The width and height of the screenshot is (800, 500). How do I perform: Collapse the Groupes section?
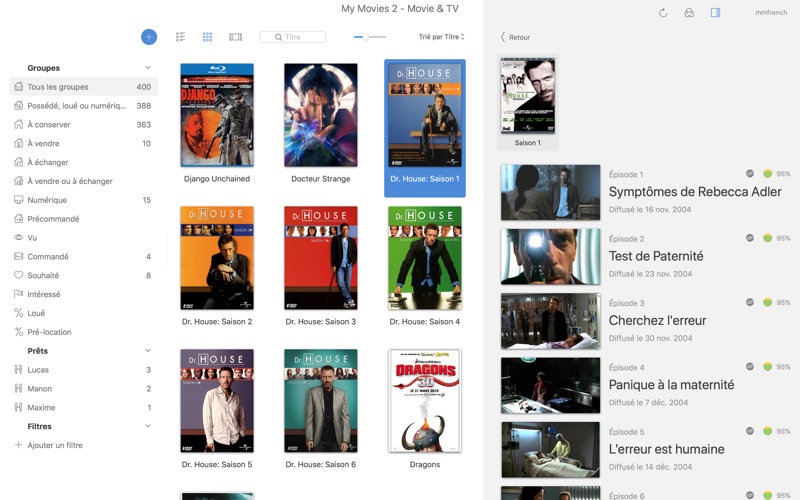[x=148, y=67]
